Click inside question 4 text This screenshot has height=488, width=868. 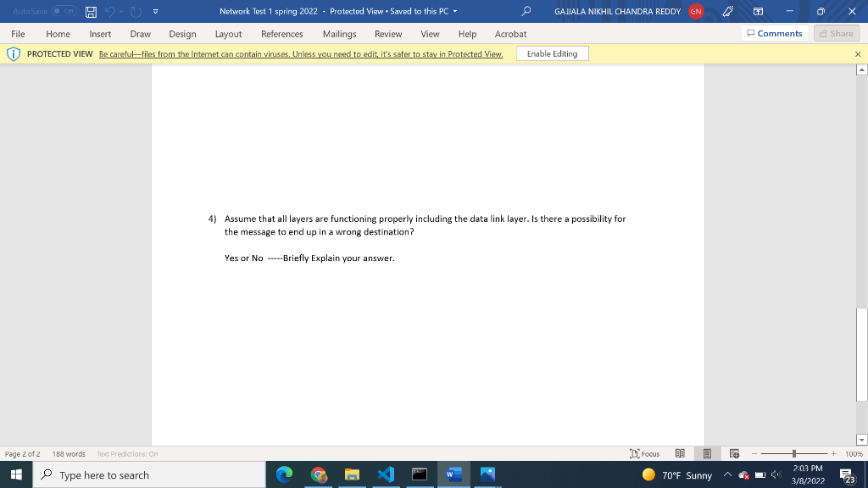tap(426, 225)
